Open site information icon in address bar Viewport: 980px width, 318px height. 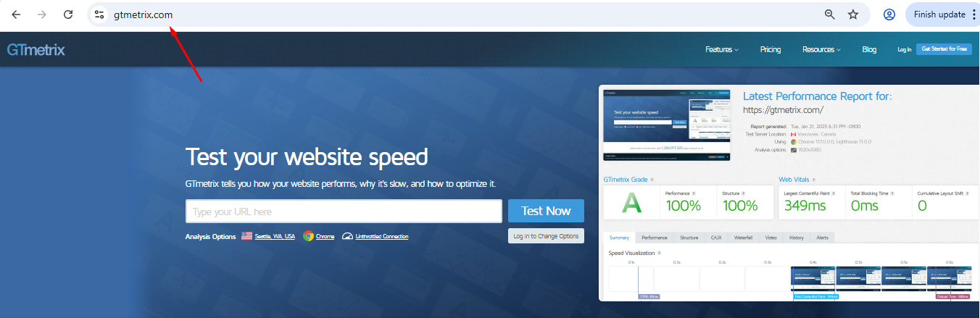coord(99,14)
